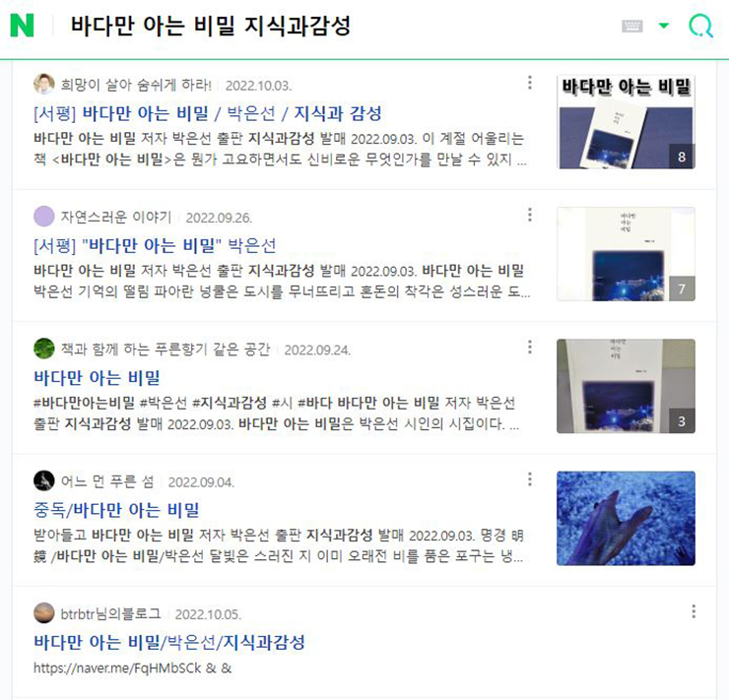Open book cover thumbnail with 7 images
This screenshot has height=700, width=729.
click(x=626, y=254)
